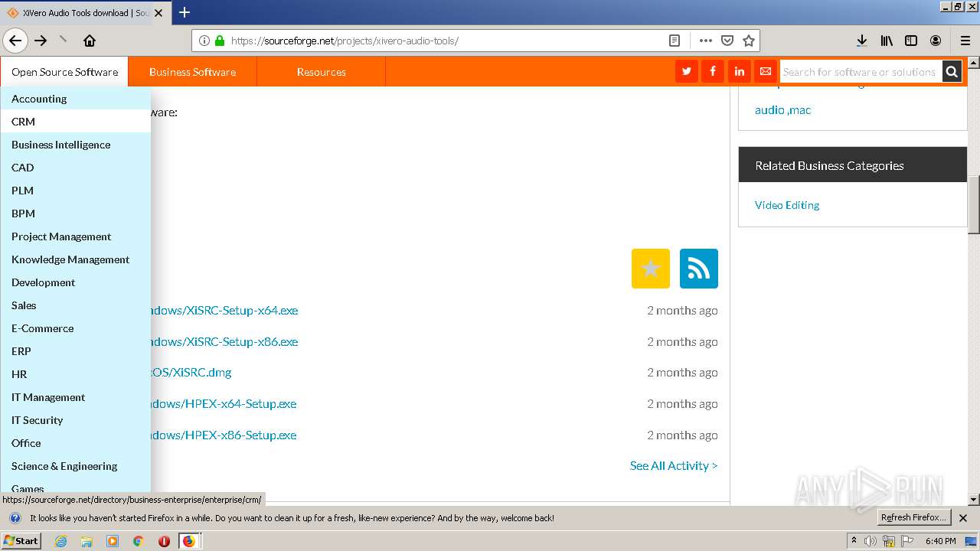The image size is (980, 551).
Task: Toggle the sidebar icon
Action: (x=911, y=41)
